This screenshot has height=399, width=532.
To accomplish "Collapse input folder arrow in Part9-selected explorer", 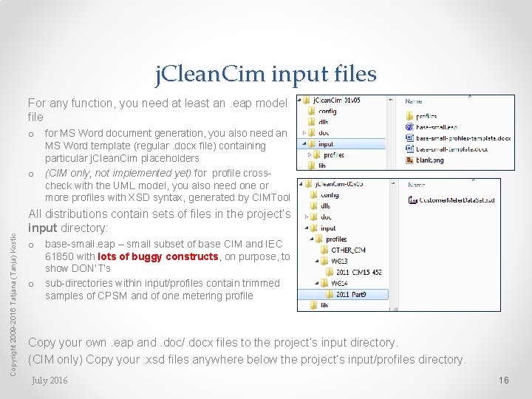I will [307, 228].
